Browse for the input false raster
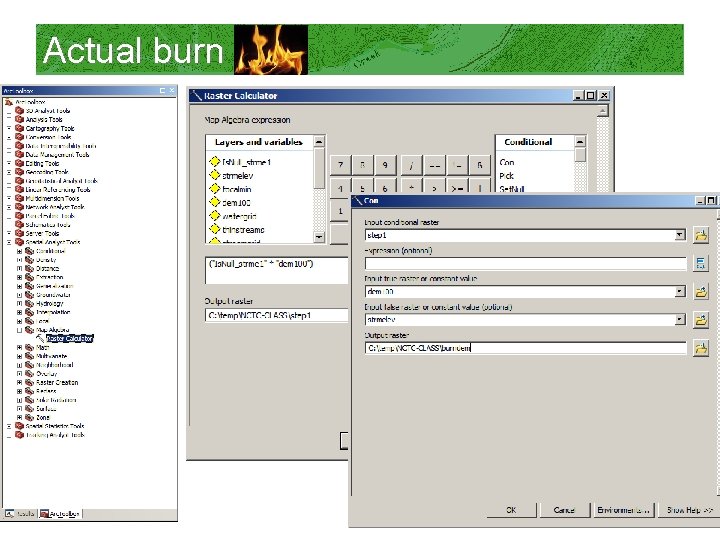Screen dimensions: 720x540 (x=701, y=320)
